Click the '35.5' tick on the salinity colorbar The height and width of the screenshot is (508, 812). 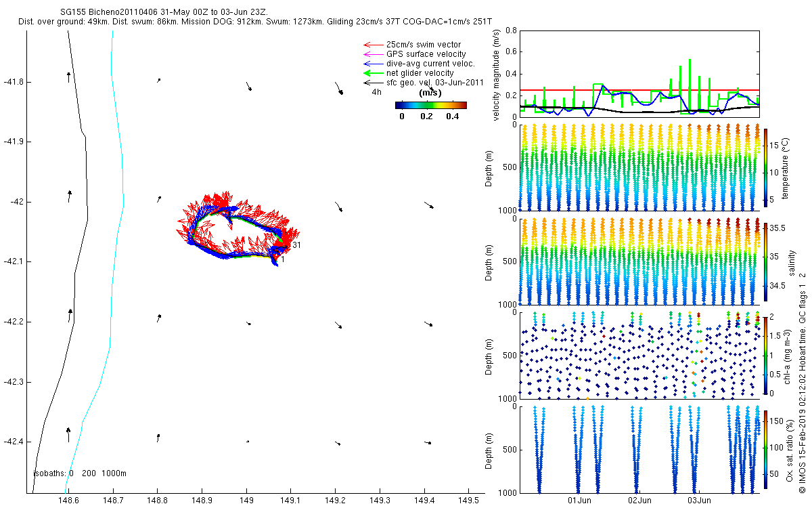[778, 229]
